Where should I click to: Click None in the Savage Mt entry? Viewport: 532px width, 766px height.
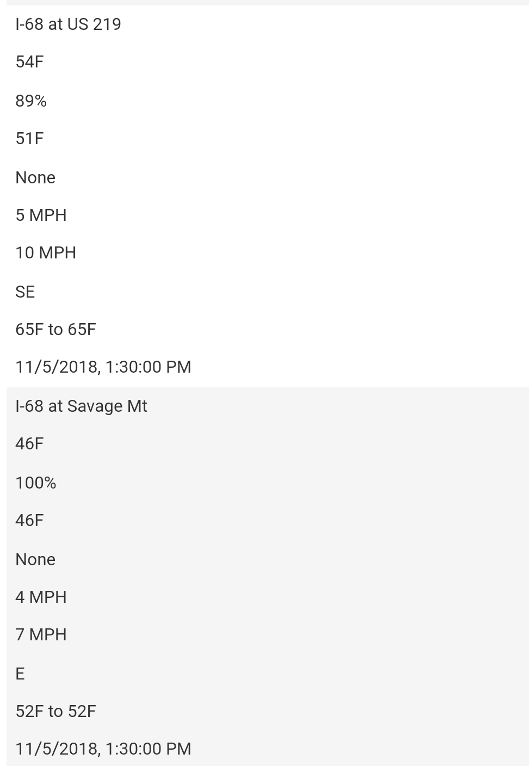[x=35, y=559]
